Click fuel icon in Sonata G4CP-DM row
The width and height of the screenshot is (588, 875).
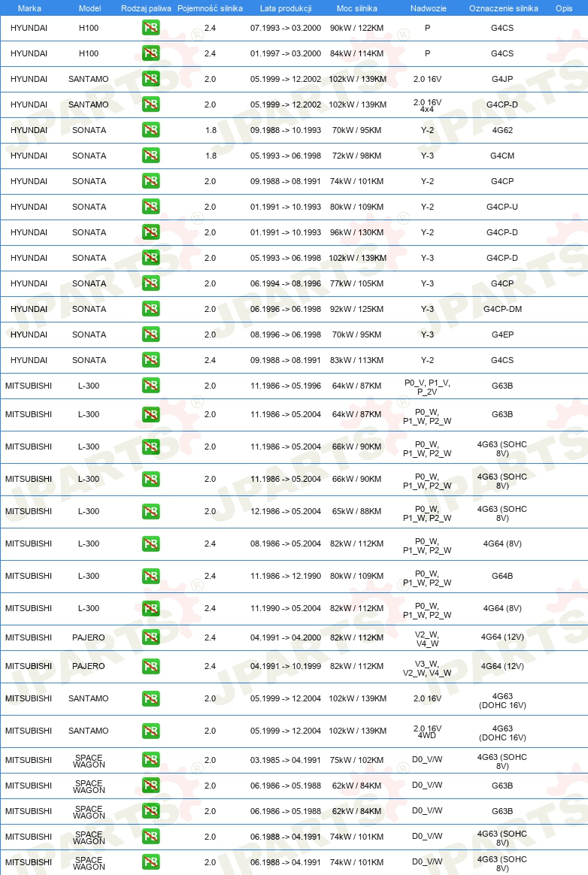(x=151, y=309)
